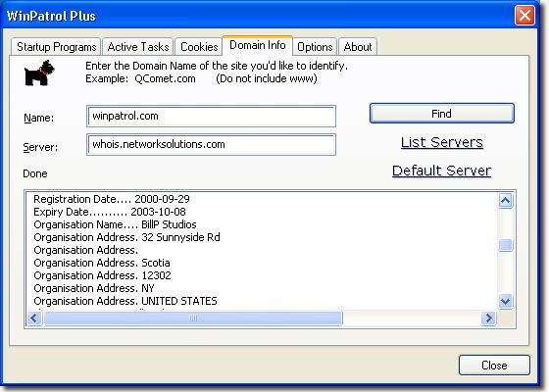Switch to the Startup Programs tab
Viewport: 549px width, 392px height.
57,47
